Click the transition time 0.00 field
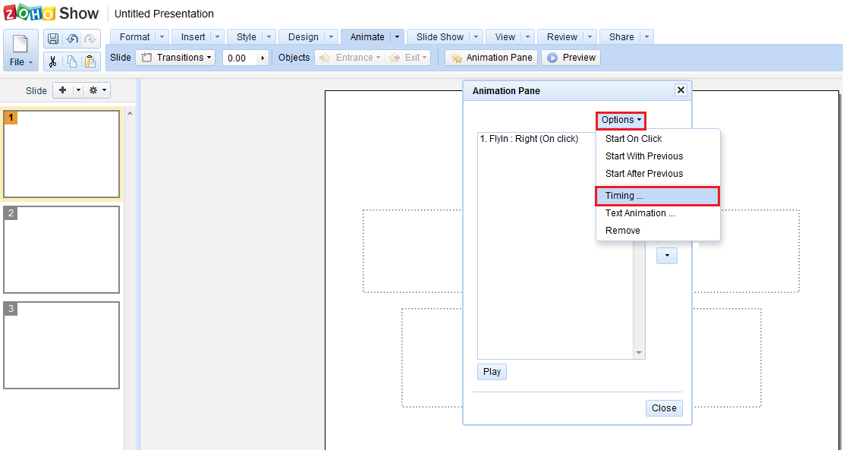 [x=240, y=58]
